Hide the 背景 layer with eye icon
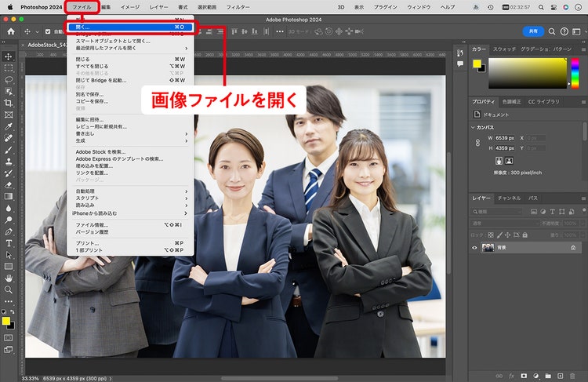 click(x=474, y=248)
